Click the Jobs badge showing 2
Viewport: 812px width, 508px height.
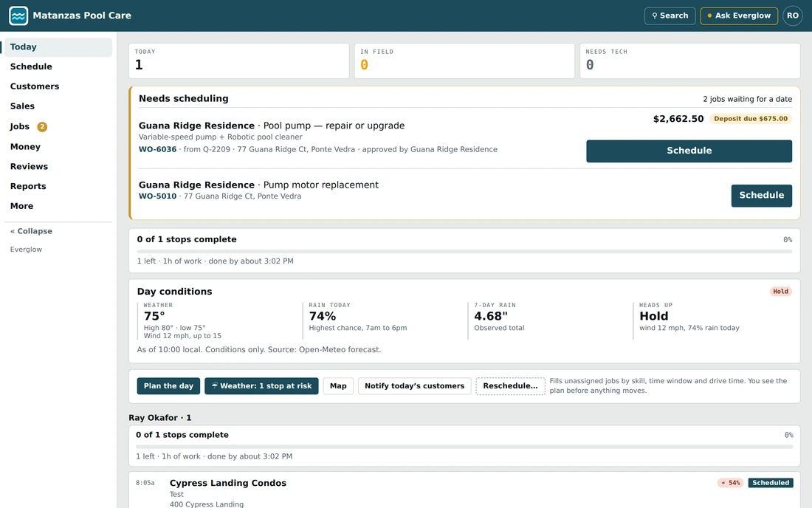coord(42,126)
